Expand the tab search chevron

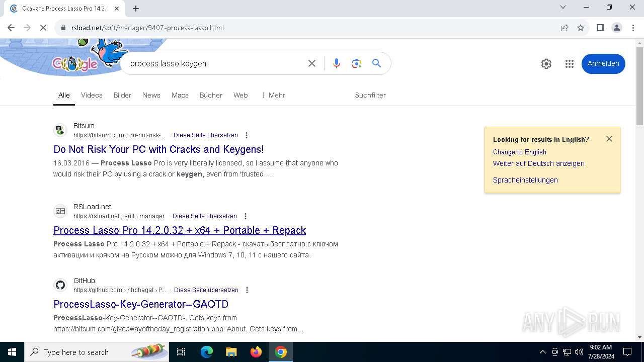pyautogui.click(x=563, y=7)
